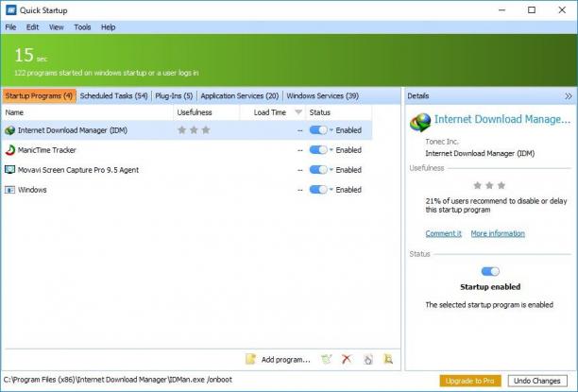Sort the list by the Load Time column header
The image size is (578, 392).
[270, 112]
